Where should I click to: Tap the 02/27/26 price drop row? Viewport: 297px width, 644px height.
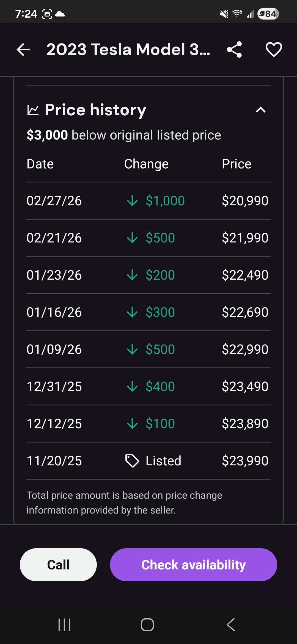[x=148, y=201]
